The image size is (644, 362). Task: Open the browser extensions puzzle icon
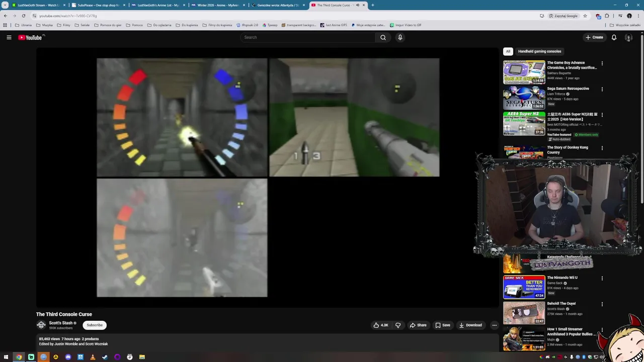[x=607, y=16]
